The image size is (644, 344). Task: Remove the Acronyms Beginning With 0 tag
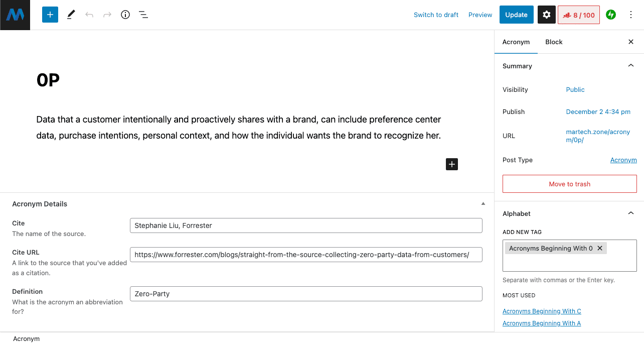click(600, 248)
